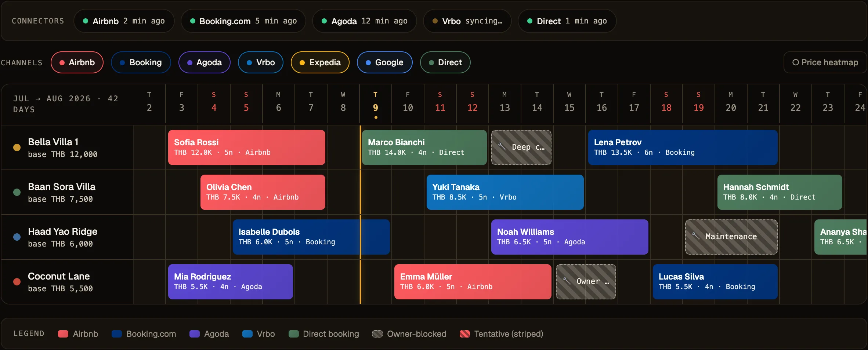
Task: Open Emma Müller's Airbnb booking
Action: tap(473, 282)
